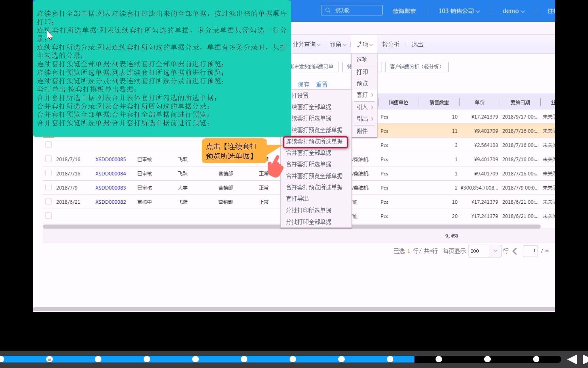
Task: Click the 销售单位 column header
Action: coord(398,103)
